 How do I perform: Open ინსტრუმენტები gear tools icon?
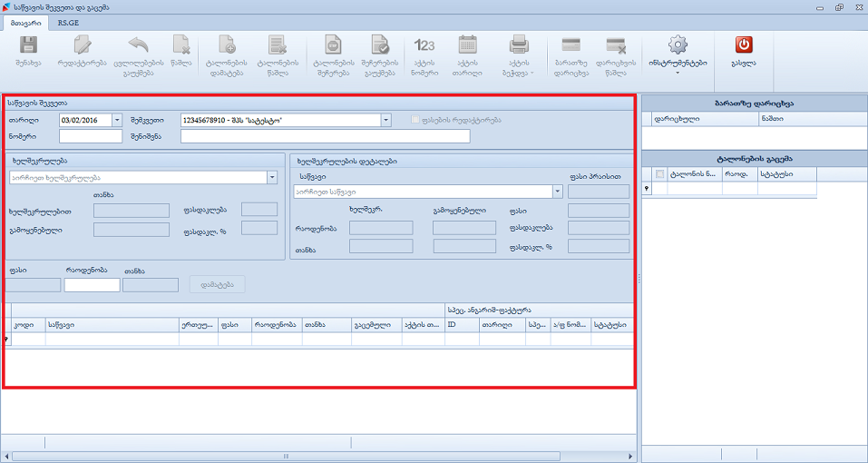click(678, 44)
